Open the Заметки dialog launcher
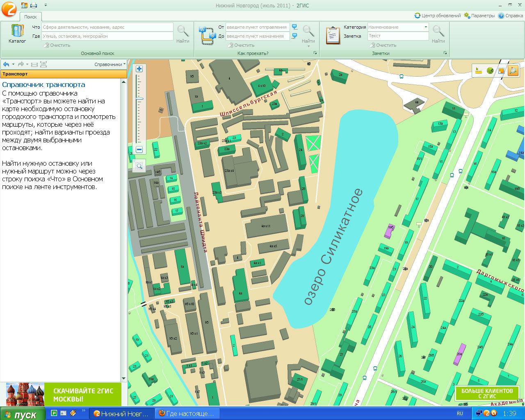The height and width of the screenshot is (420, 525). click(445, 53)
